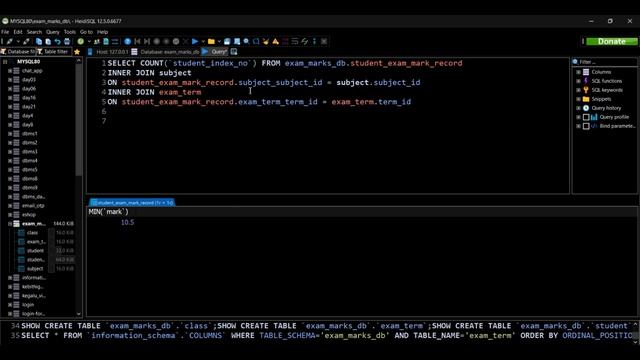Click the undo arrow icon
The height and width of the screenshot is (360, 640).
[x=58, y=42]
